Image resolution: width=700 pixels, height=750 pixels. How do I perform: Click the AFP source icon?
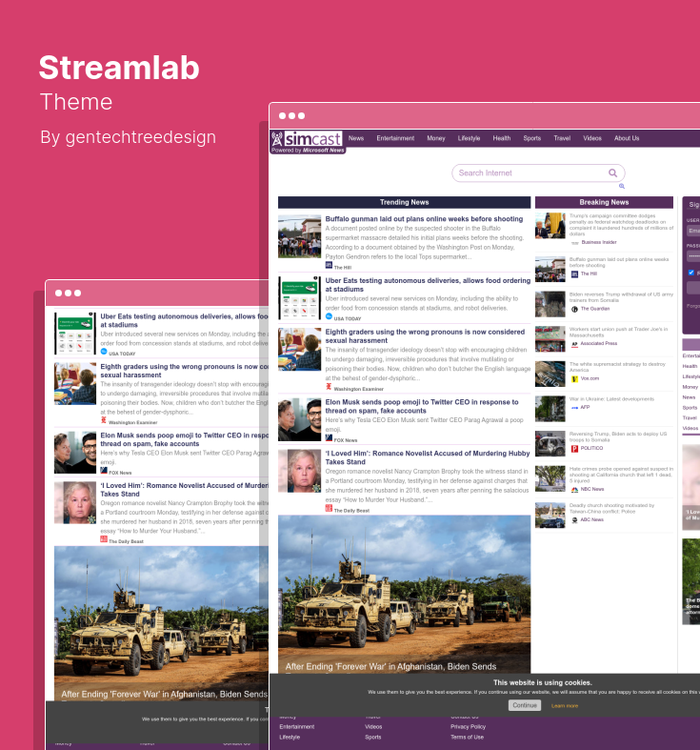pyautogui.click(x=574, y=408)
